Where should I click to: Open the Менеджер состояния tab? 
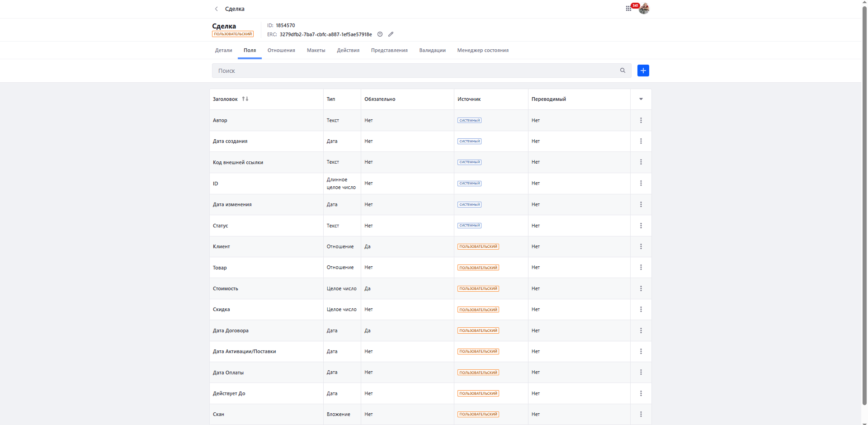(483, 50)
